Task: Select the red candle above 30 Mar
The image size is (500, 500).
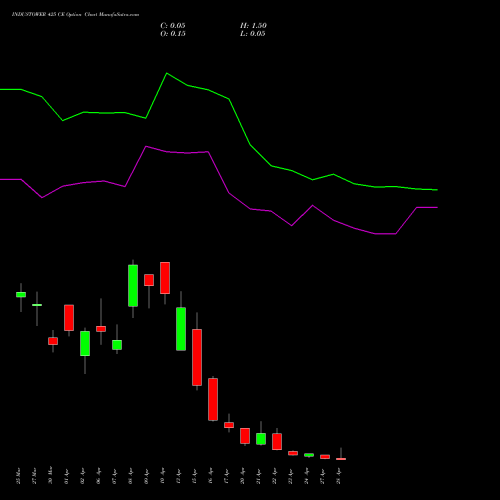Action: [x=53, y=341]
